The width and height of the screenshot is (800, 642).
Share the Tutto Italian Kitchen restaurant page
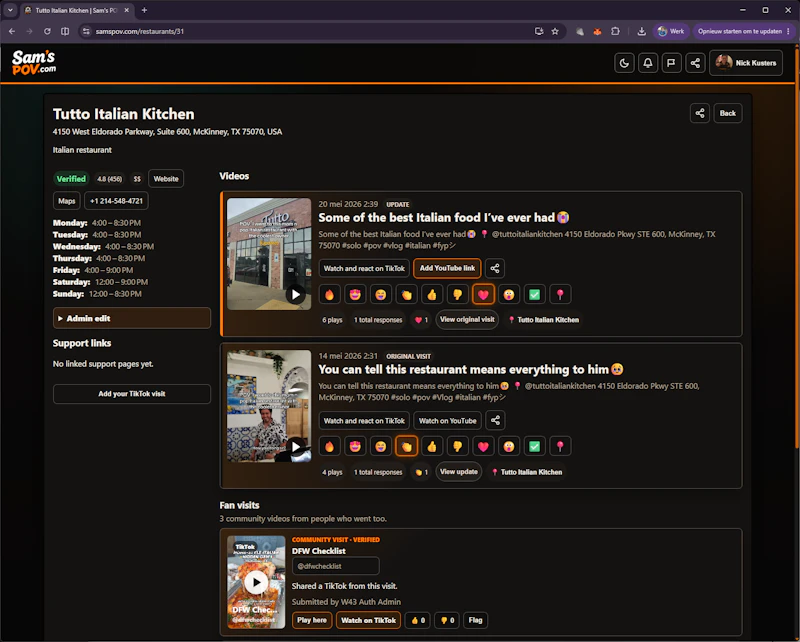point(700,113)
